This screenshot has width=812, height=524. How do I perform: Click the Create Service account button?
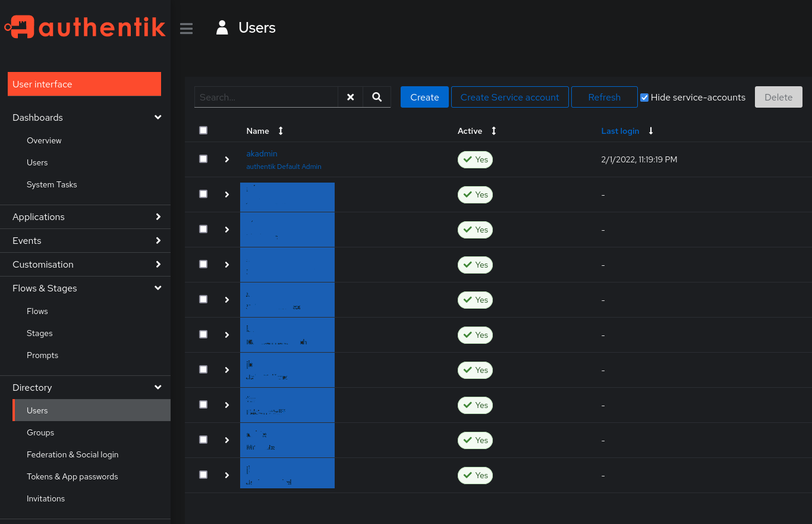(x=509, y=97)
